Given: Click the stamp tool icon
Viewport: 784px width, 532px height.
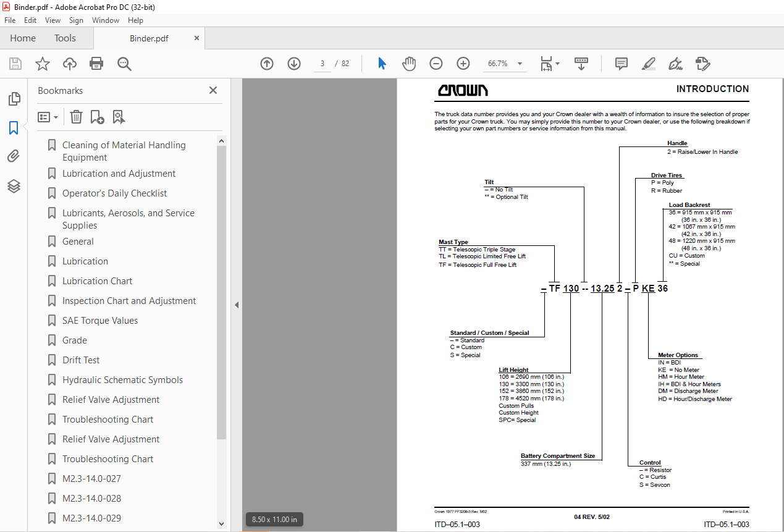Looking at the screenshot, I should tap(702, 64).
